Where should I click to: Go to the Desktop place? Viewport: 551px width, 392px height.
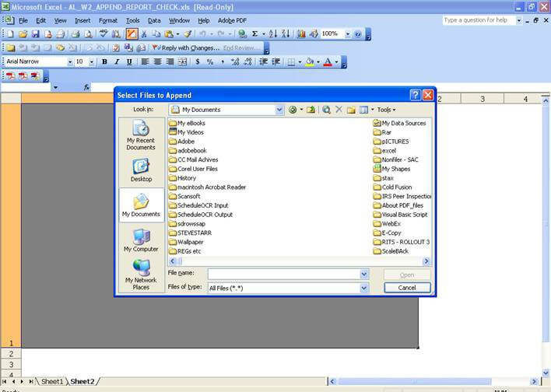tap(141, 170)
